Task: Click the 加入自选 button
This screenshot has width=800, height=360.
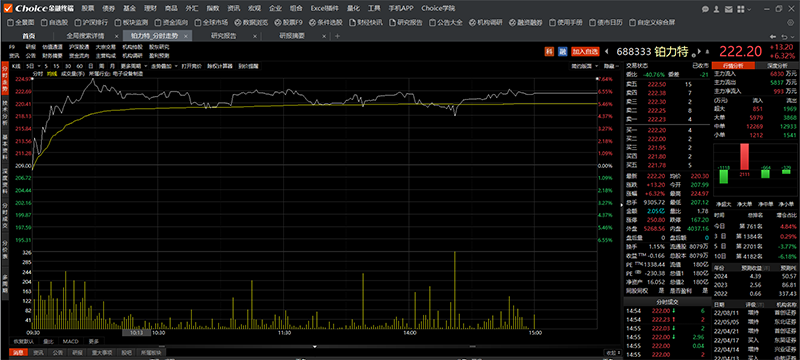Action: coord(585,52)
